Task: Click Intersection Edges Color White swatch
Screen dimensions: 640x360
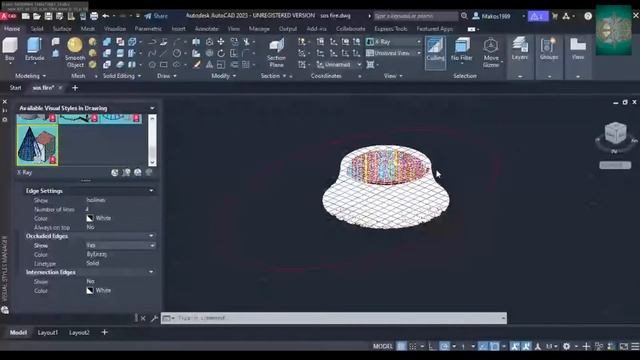Action: point(90,291)
